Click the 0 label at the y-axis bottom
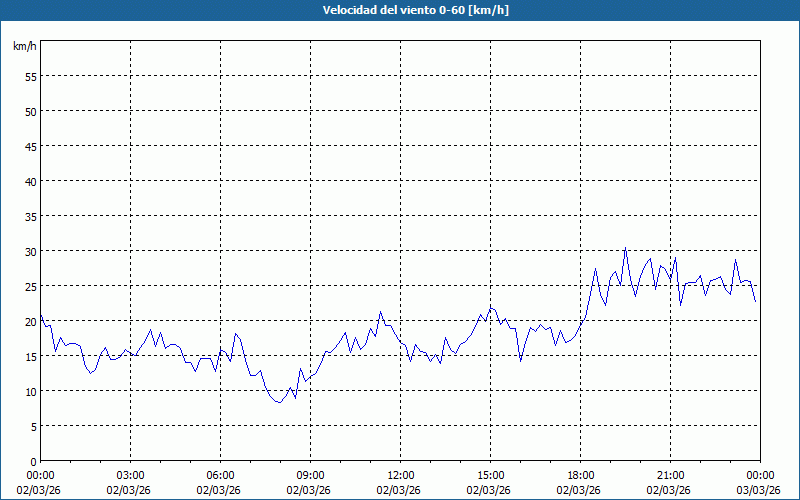800x500 pixels. (33, 461)
